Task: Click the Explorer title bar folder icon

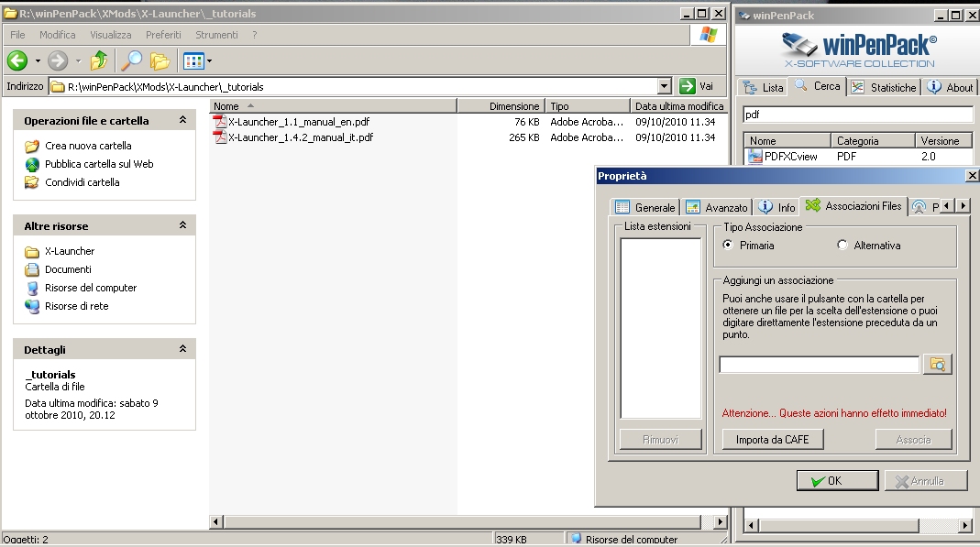Action: point(11,14)
